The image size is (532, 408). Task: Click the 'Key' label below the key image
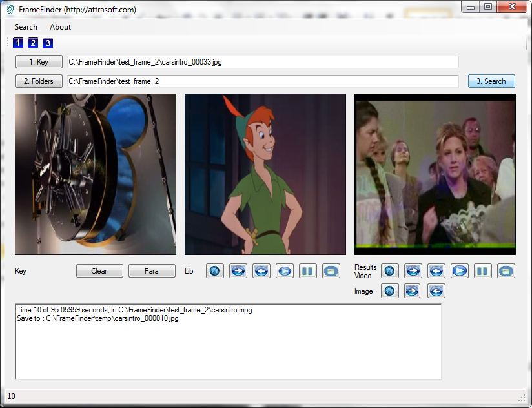click(21, 271)
